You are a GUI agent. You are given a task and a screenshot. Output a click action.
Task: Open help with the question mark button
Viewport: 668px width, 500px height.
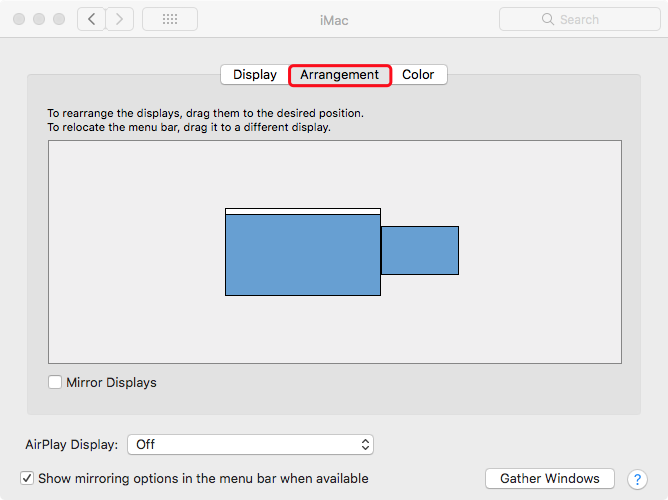[x=637, y=479]
